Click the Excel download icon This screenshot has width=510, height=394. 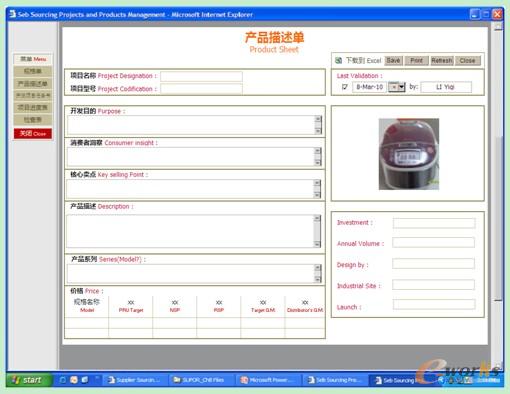(338, 60)
